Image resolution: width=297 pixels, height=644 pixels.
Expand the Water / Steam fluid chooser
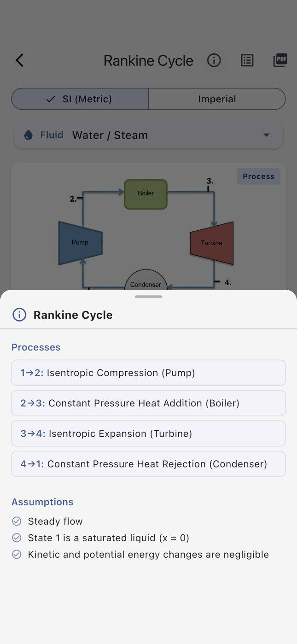148,135
